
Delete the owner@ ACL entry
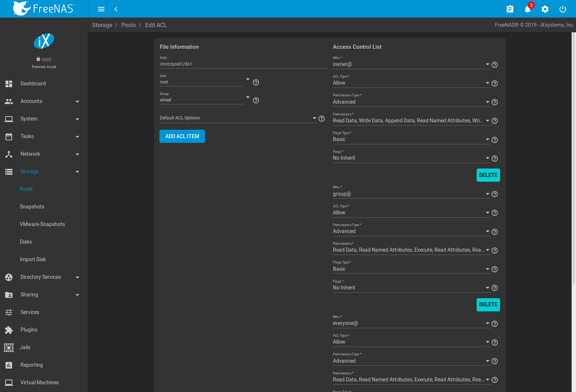coord(488,175)
